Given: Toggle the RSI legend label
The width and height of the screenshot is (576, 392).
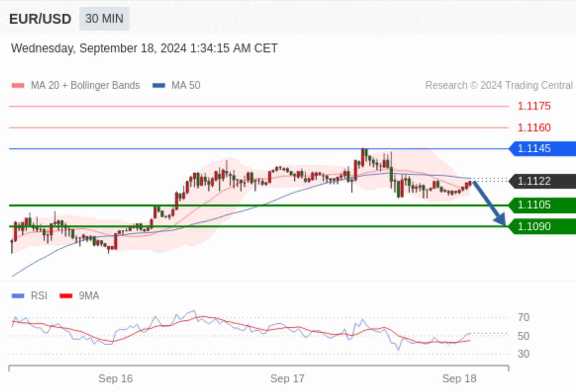Looking at the screenshot, I should tap(39, 296).
